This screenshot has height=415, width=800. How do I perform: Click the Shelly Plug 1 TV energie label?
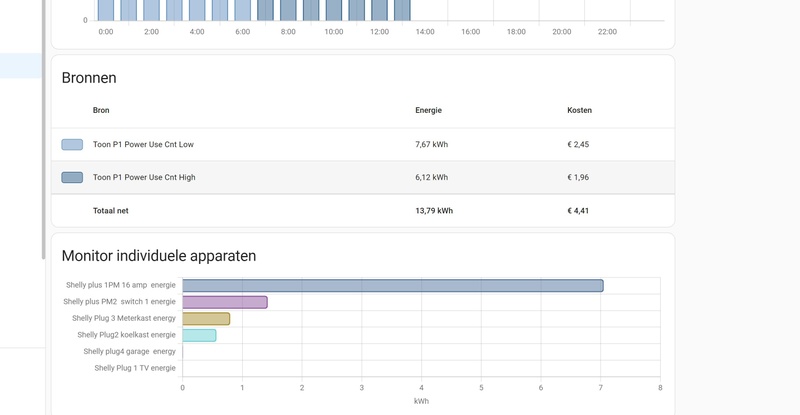[x=135, y=368]
